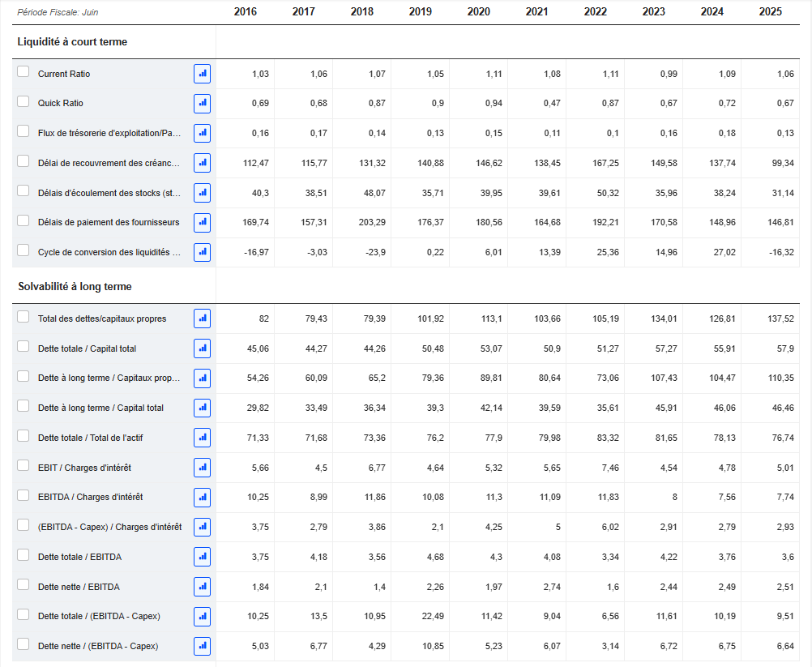Image resolution: width=812 pixels, height=667 pixels.
Task: Select Dette nette / EBITDA checkbox
Action: pyautogui.click(x=24, y=584)
